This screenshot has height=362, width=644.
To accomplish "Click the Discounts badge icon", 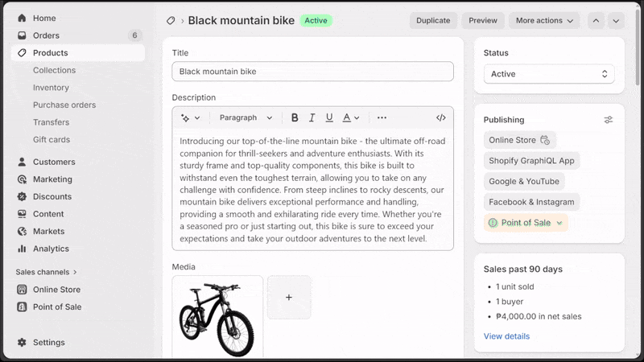I will [x=22, y=196].
